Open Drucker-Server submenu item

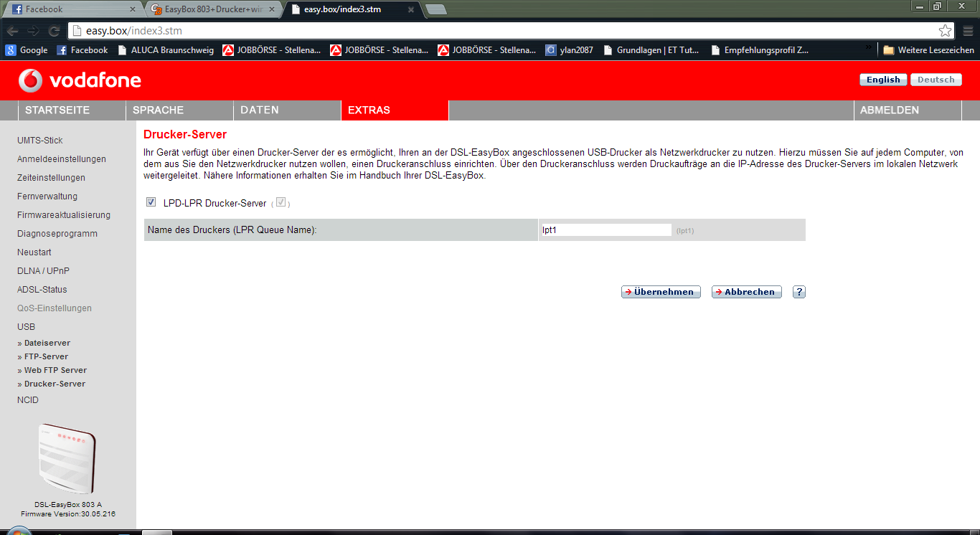tap(55, 384)
